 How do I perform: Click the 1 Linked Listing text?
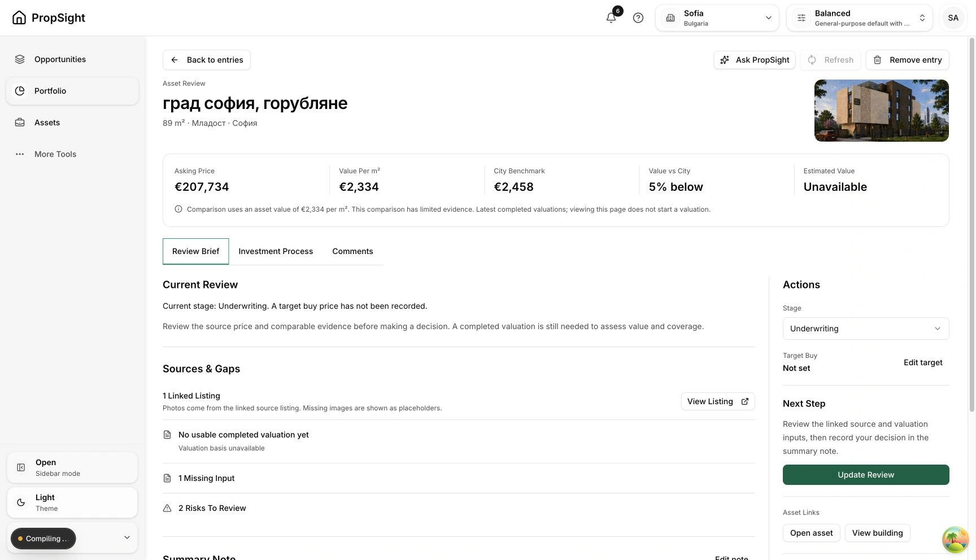pyautogui.click(x=191, y=396)
